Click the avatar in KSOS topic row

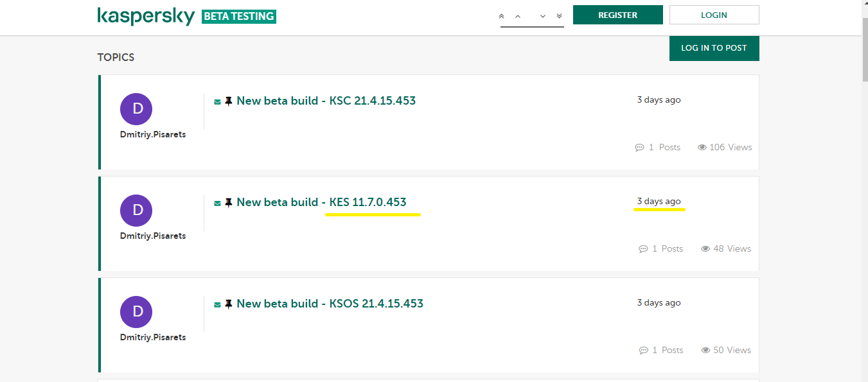coord(136,312)
